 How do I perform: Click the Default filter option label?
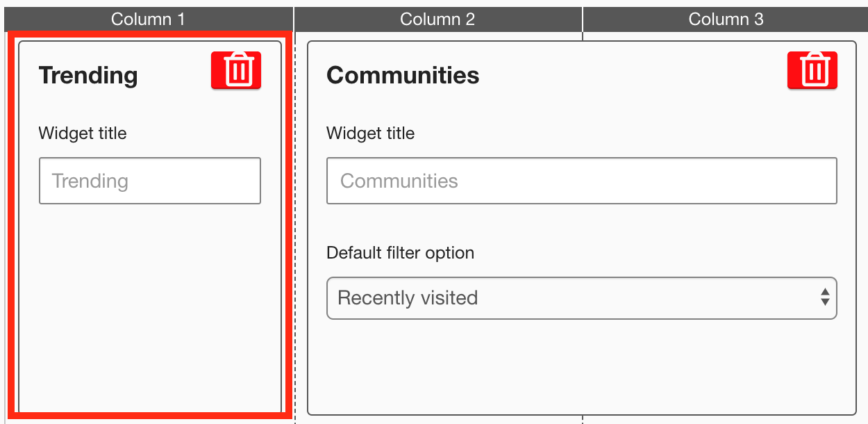point(400,253)
